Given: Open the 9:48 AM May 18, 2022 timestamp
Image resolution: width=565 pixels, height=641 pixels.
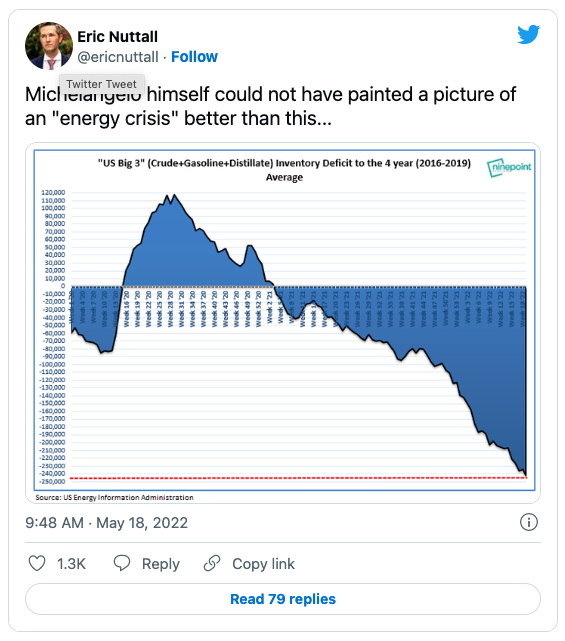Looking at the screenshot, I should 106,522.
